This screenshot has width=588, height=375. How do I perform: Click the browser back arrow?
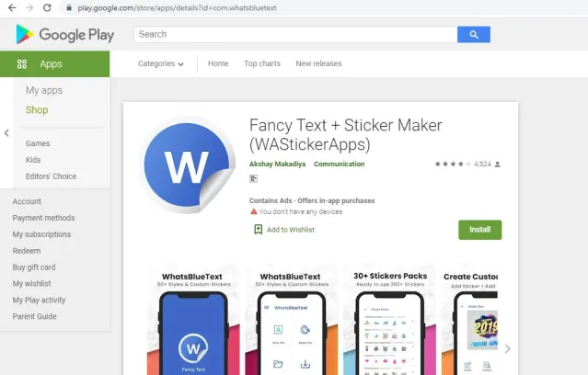click(x=12, y=7)
